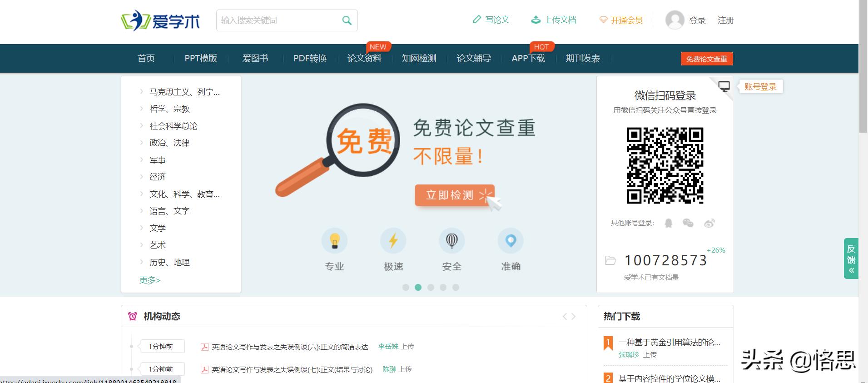Expand the 经济 category

(158, 177)
